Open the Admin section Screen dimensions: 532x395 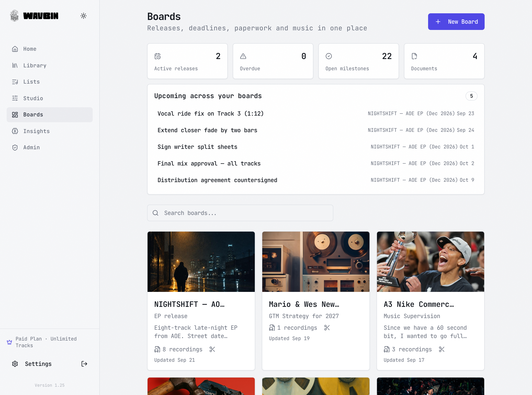[x=49, y=148]
